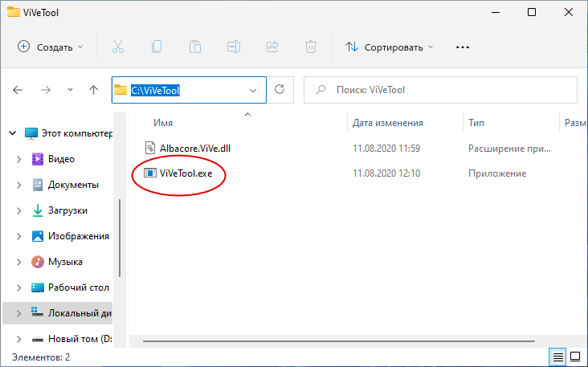Screen dimensions: 588x367
Task: Expand the Локальный диск tree node
Action: pos(18,313)
